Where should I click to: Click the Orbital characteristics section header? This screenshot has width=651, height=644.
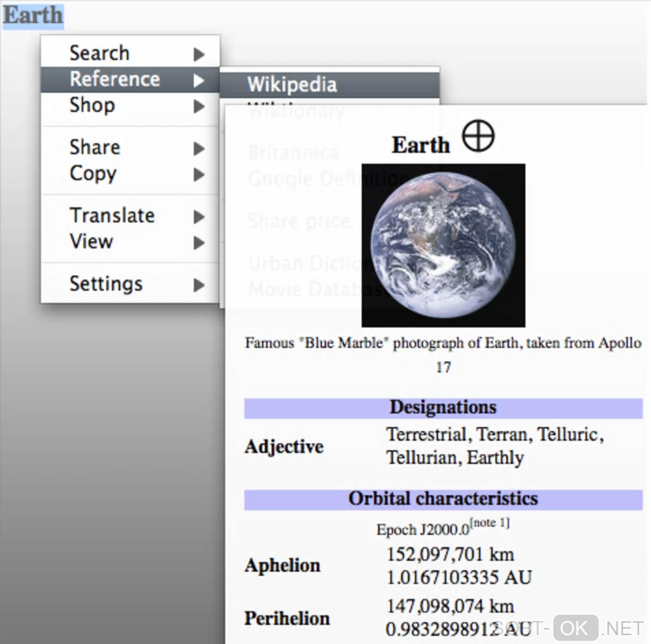click(444, 499)
